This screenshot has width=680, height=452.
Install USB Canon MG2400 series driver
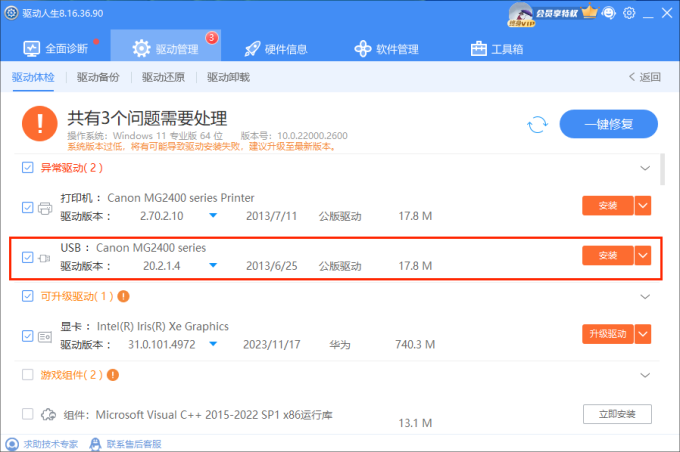pos(608,255)
